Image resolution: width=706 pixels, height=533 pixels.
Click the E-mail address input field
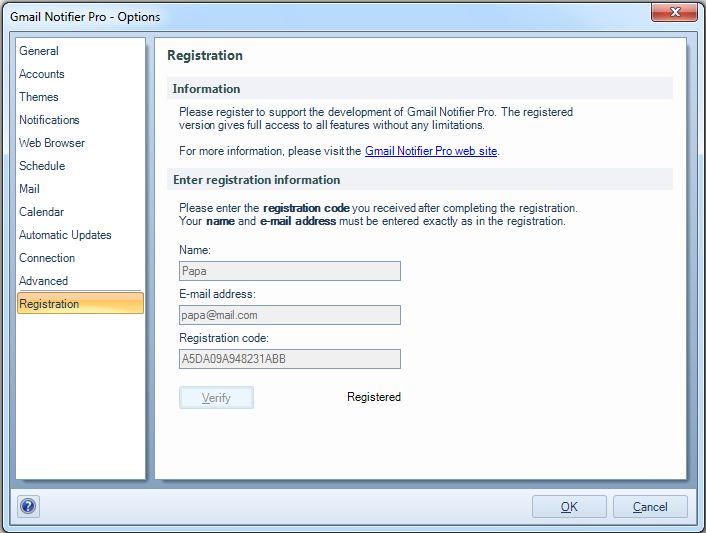(x=290, y=315)
